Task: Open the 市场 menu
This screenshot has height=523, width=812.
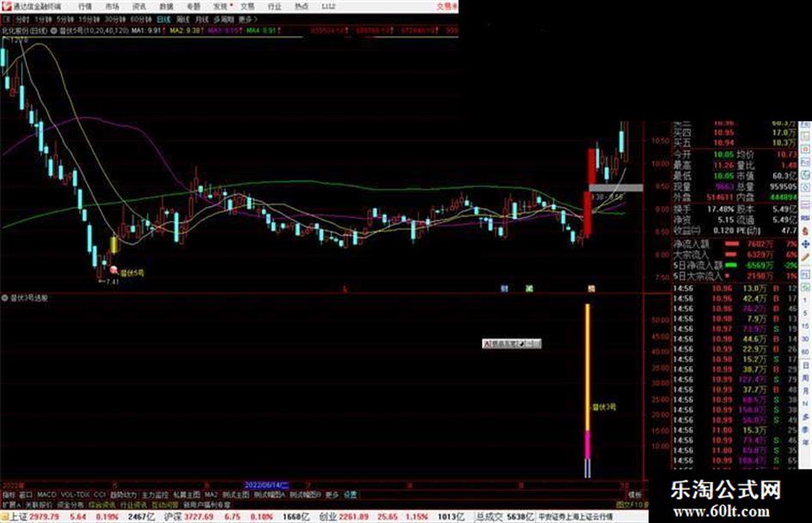Action: (112, 6)
